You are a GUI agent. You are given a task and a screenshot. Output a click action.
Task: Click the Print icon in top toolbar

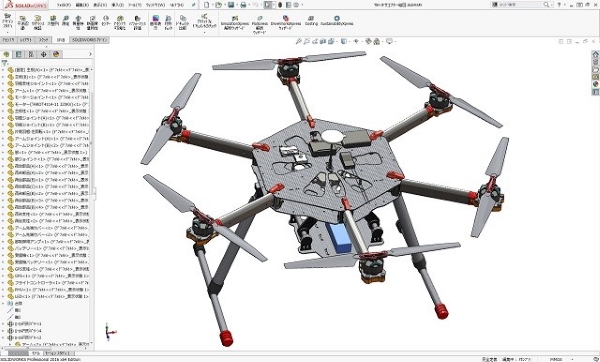point(243,5)
